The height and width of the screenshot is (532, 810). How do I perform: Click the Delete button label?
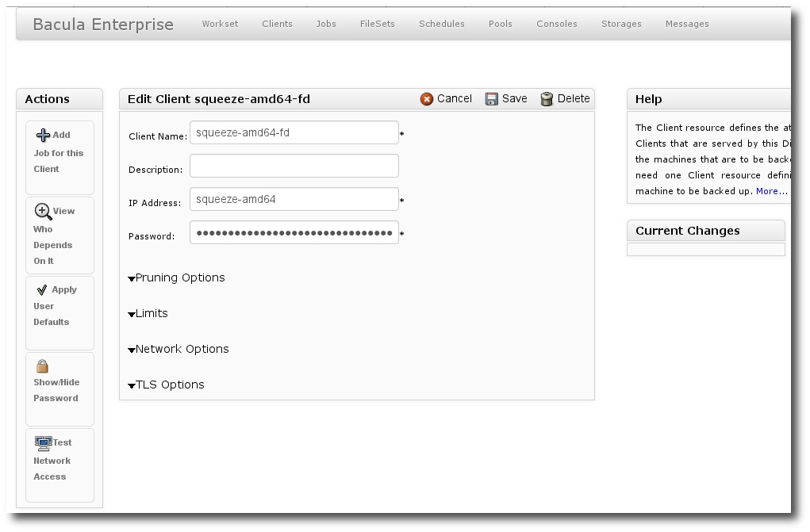(574, 98)
